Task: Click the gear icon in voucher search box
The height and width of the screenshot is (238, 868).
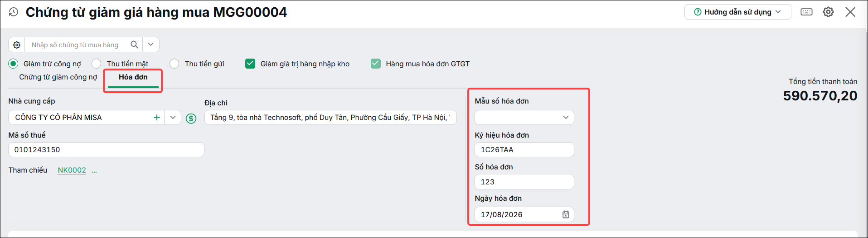Action: pyautogui.click(x=17, y=45)
